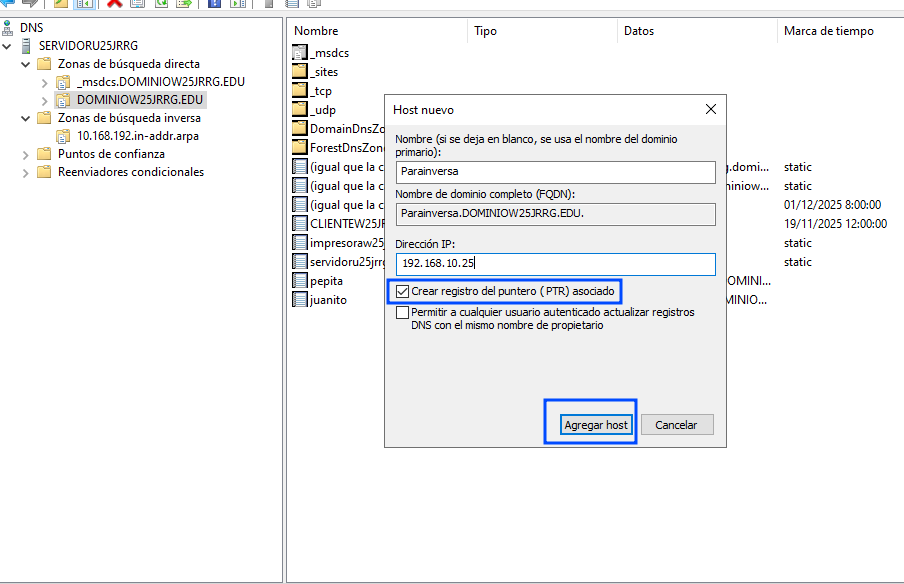Click the pepita record icon
This screenshot has height=584, width=904.
300,281
